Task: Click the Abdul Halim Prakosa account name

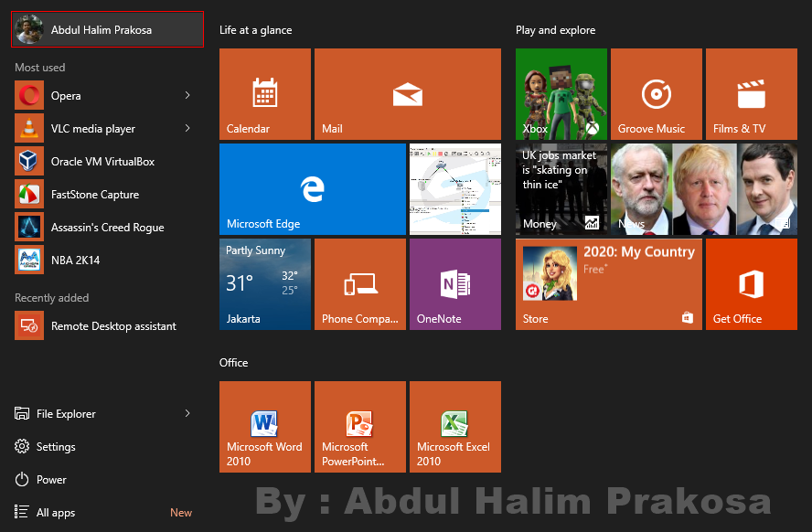Action: click(101, 30)
